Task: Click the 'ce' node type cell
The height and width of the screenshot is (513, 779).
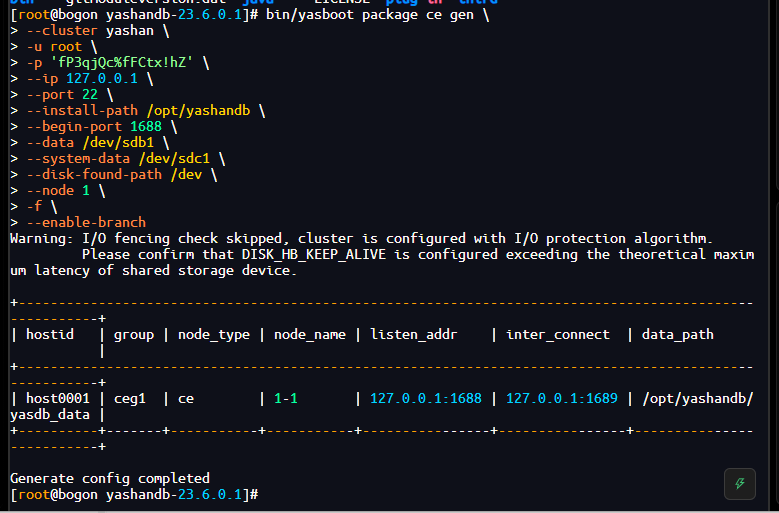Action: pyautogui.click(x=186, y=399)
